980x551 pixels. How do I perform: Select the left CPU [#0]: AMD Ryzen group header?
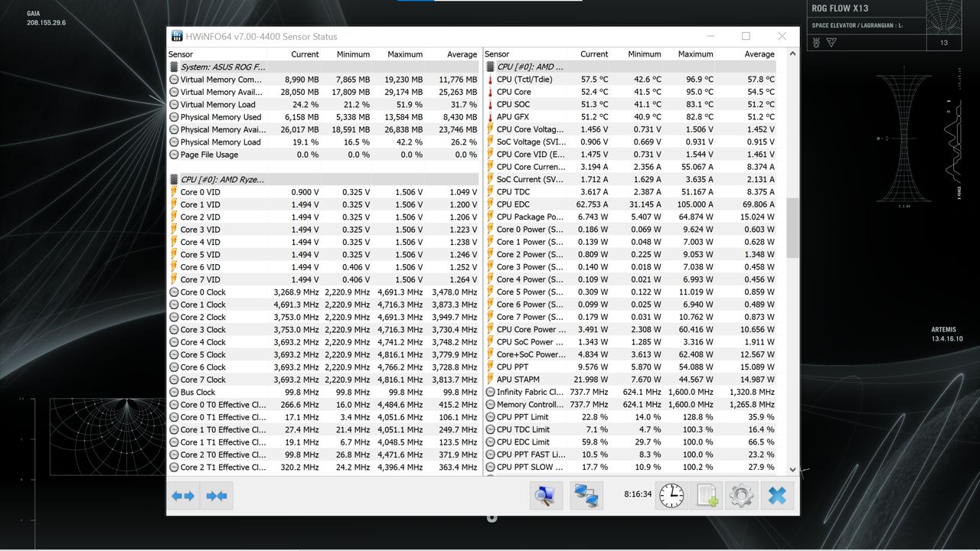pyautogui.click(x=323, y=179)
